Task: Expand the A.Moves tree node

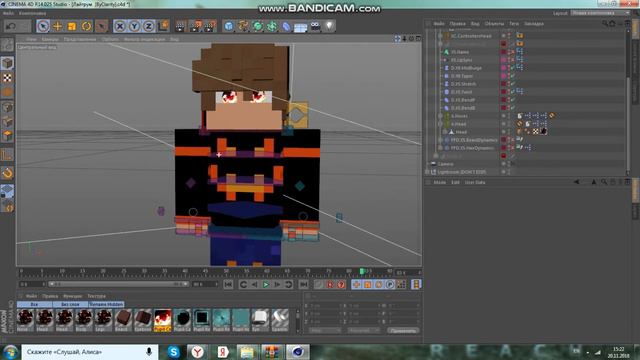Action: (x=440, y=116)
